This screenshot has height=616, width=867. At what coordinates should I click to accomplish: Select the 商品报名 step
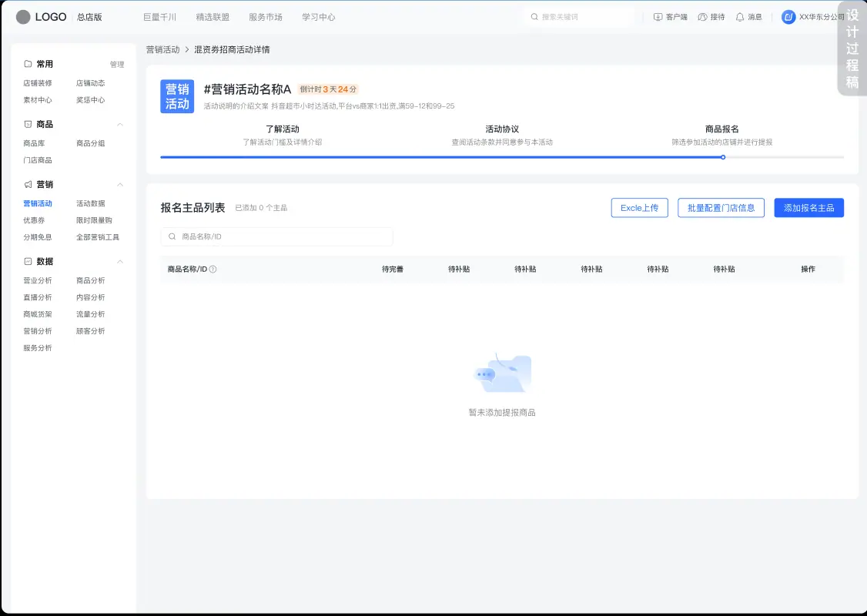coord(722,135)
